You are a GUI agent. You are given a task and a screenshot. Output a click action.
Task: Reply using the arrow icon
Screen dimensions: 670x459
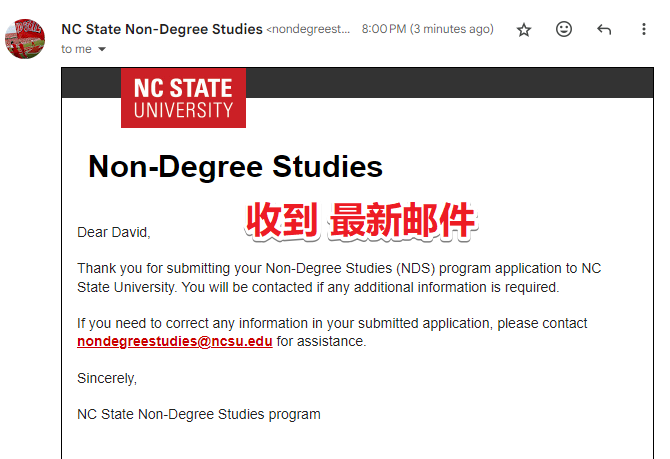604,29
